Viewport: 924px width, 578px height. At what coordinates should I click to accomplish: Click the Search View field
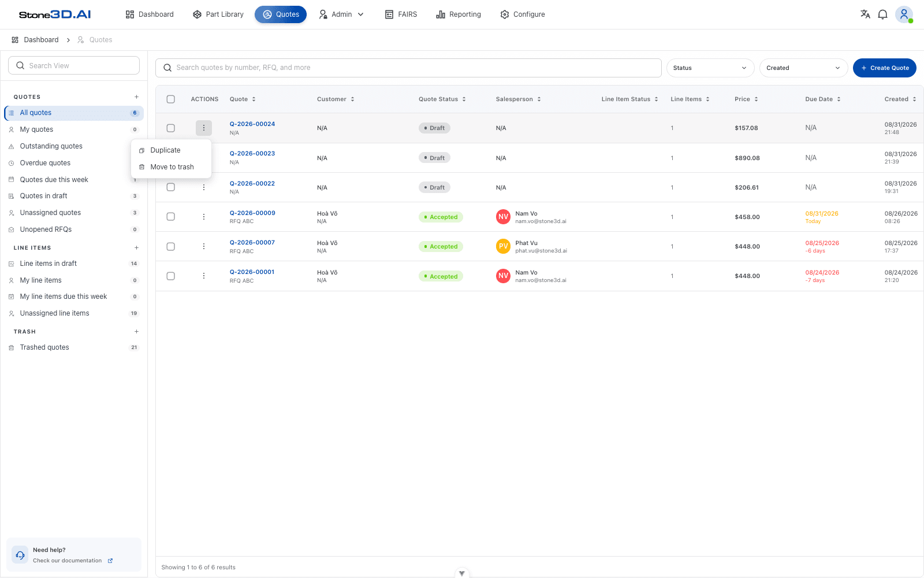tap(74, 65)
